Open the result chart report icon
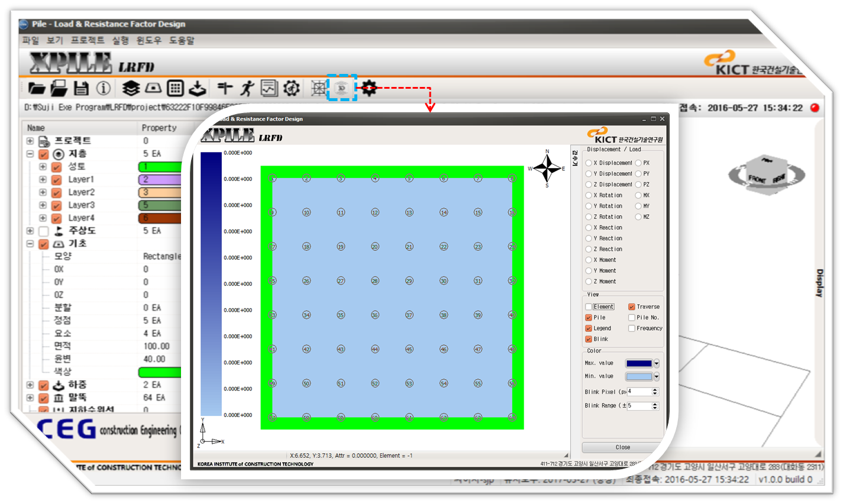This screenshot has width=843, height=504. pyautogui.click(x=269, y=89)
